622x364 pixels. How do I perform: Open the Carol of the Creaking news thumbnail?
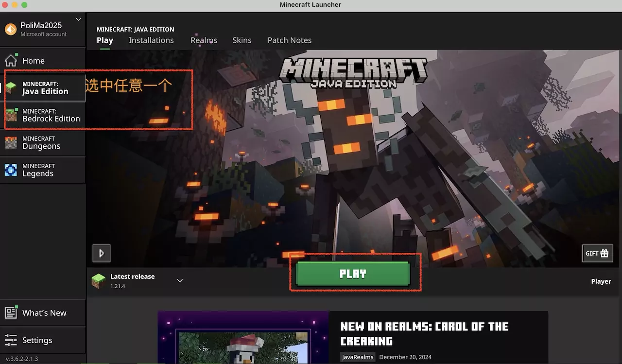[x=243, y=337]
